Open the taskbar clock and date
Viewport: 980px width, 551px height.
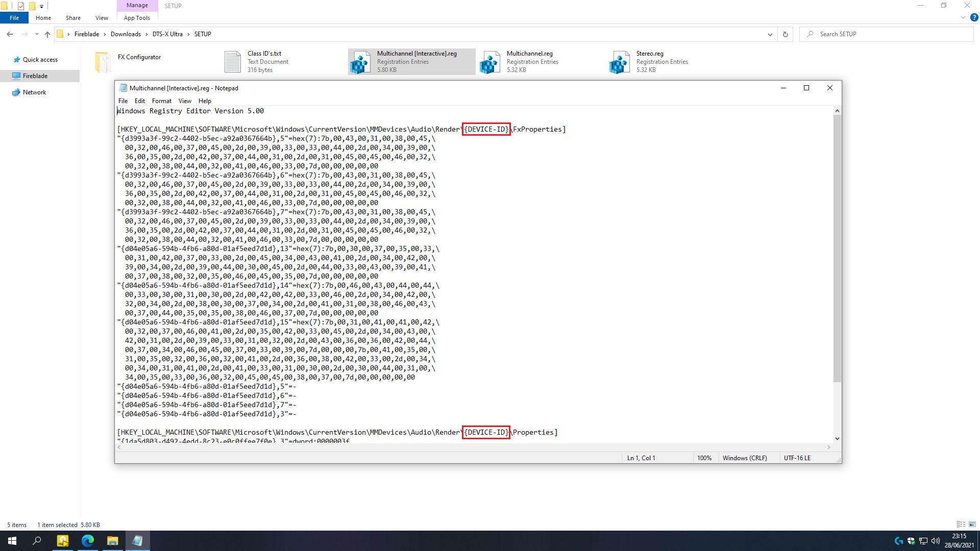pos(959,541)
